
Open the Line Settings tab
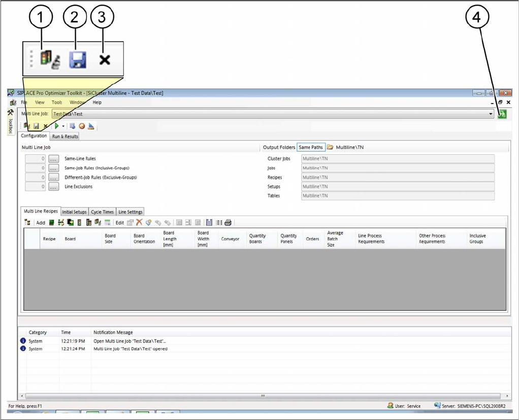(x=131, y=212)
